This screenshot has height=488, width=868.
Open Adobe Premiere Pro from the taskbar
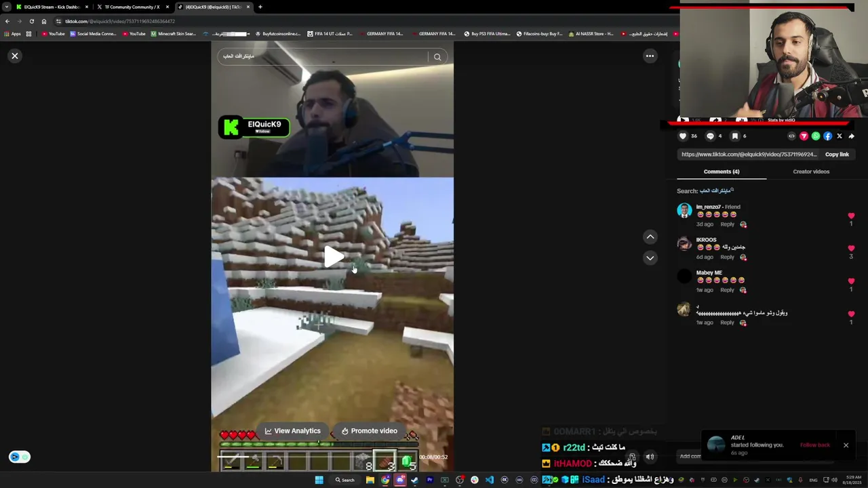click(429, 480)
